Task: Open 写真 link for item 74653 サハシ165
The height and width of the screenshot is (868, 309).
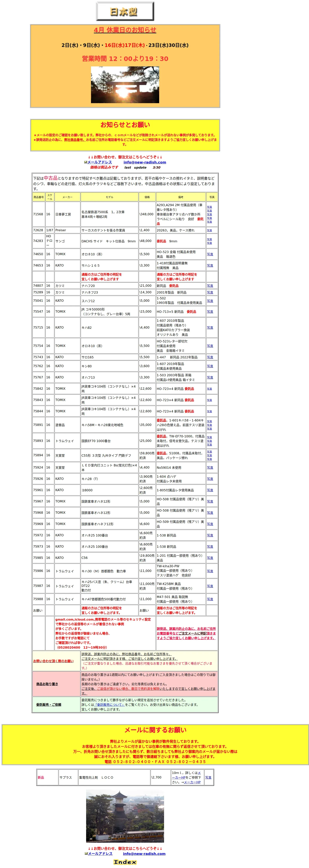Action: [210, 266]
